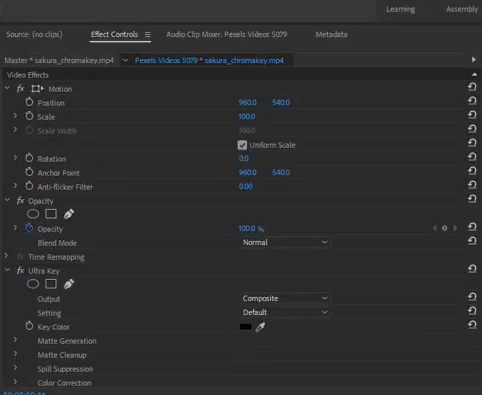Image resolution: width=482 pixels, height=395 pixels.
Task: Expand the Rotation parameter
Action: [15, 158]
